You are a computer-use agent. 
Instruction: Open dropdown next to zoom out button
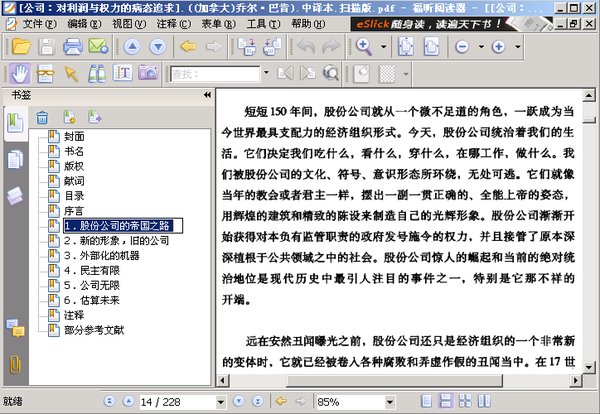click(x=481, y=47)
